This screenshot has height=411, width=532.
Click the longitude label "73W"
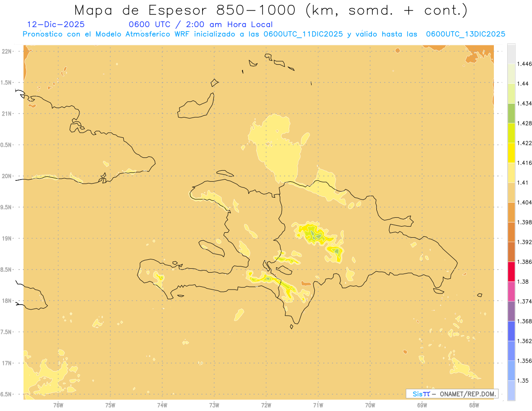(x=214, y=405)
